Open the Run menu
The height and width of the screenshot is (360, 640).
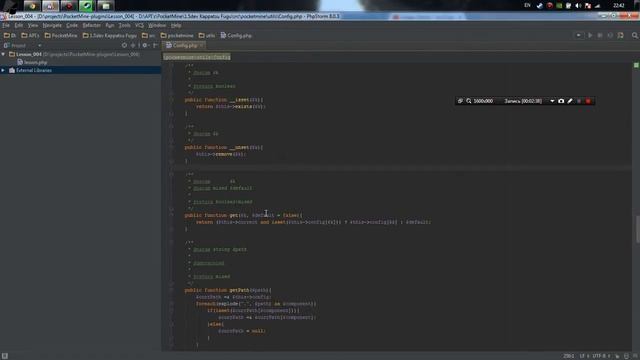pos(110,25)
